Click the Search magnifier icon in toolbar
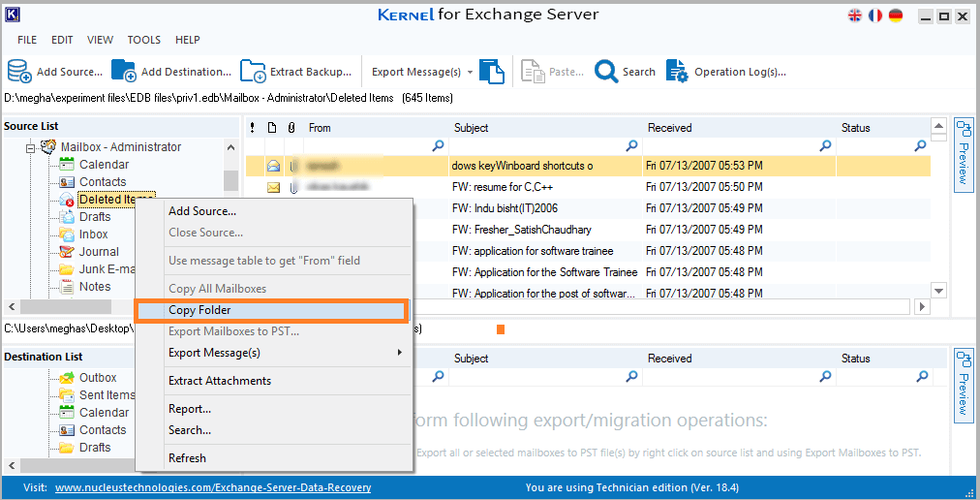 point(606,72)
